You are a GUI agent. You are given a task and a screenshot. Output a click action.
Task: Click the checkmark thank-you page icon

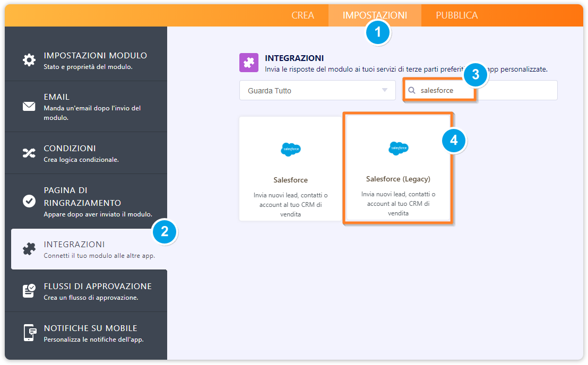point(29,201)
